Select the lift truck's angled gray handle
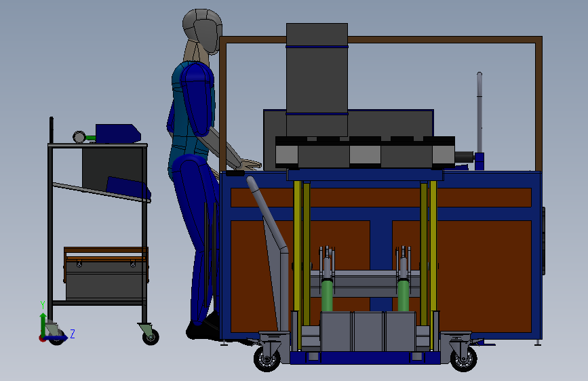The width and height of the screenshot is (588, 381). tap(267, 213)
